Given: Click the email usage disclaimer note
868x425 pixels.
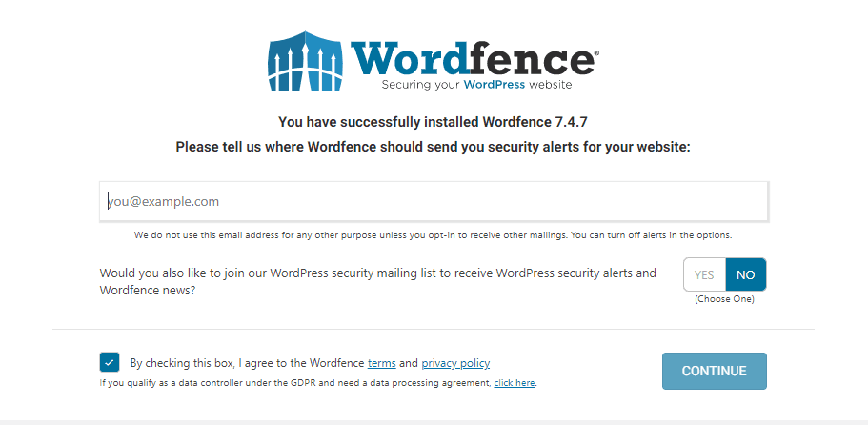Looking at the screenshot, I should pyautogui.click(x=433, y=234).
